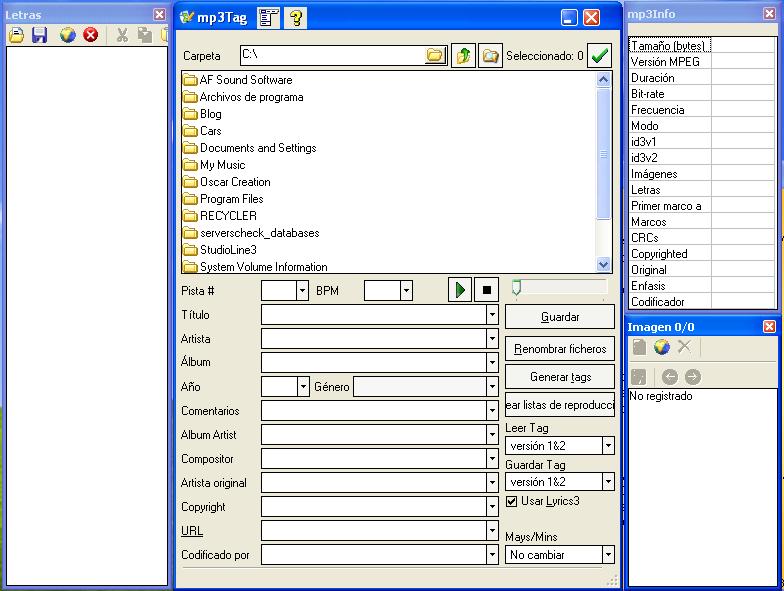Browse folder icon in Carpeta field
Screen dimensions: 784x591
coord(434,55)
